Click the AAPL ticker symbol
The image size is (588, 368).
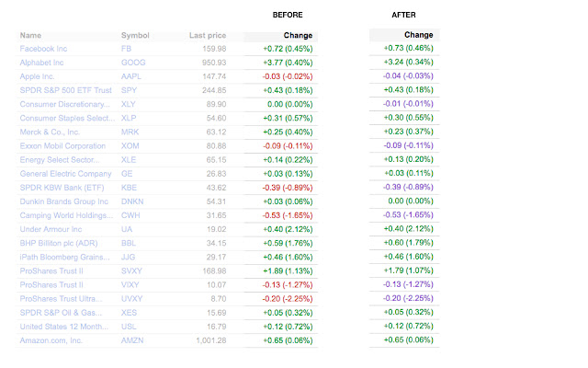[131, 76]
